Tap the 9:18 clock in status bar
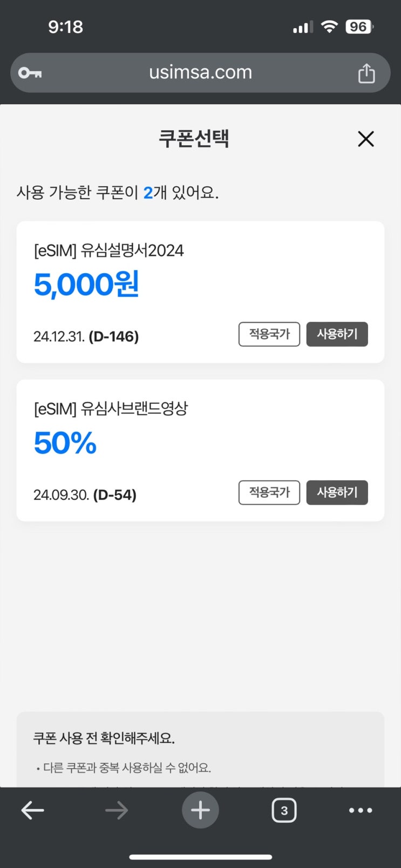401x868 pixels. [65, 27]
